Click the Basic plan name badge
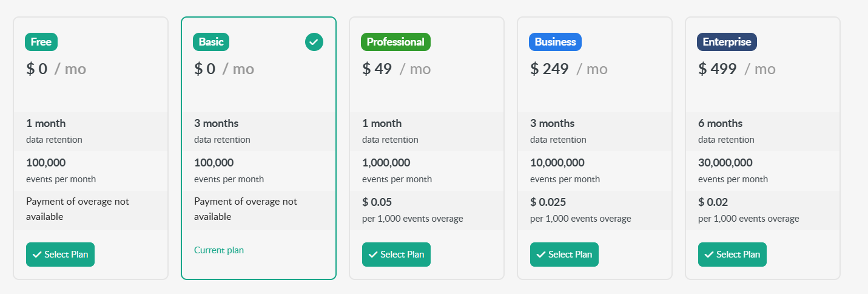The height and width of the screenshot is (294, 868). point(211,42)
